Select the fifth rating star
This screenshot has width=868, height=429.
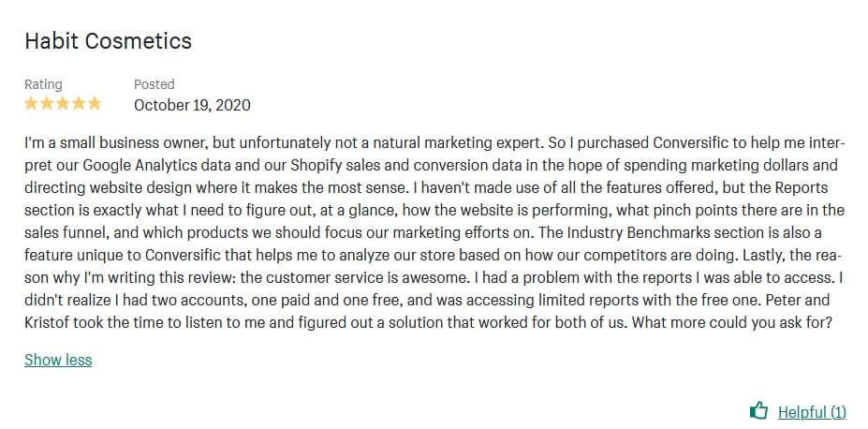tap(94, 104)
